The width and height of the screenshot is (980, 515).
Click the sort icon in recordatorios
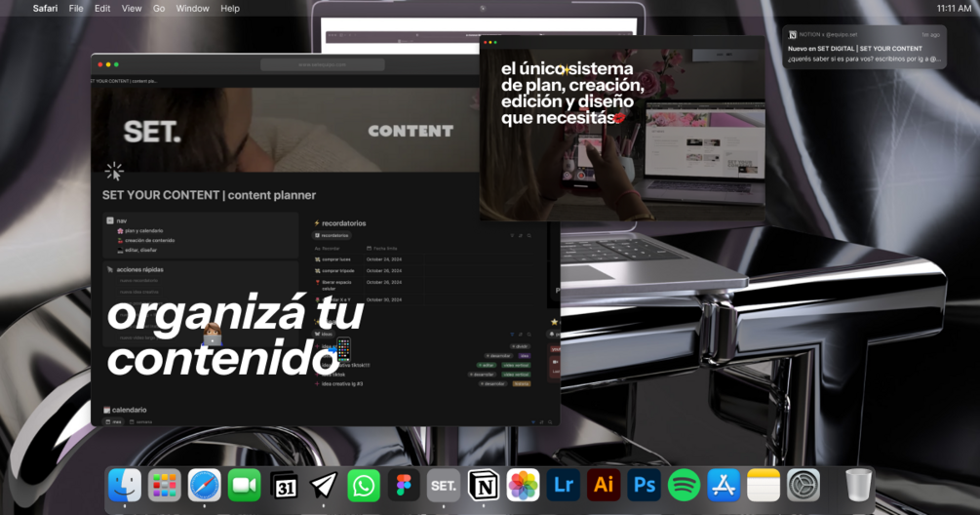pos(521,236)
